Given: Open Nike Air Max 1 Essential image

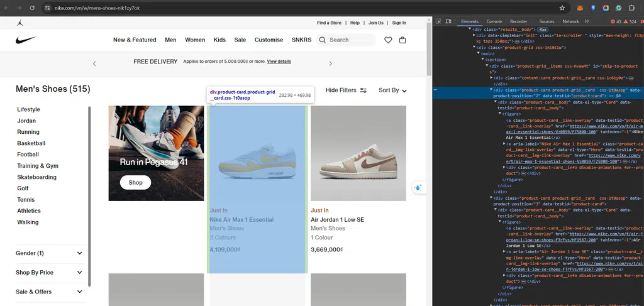Looking at the screenshot, I should (x=257, y=153).
